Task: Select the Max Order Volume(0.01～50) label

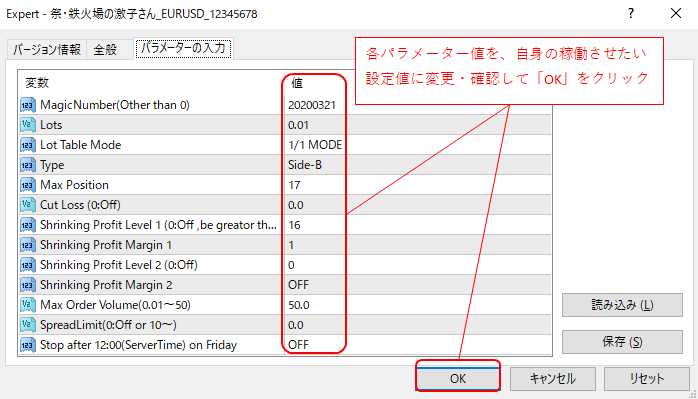Action: click(115, 305)
